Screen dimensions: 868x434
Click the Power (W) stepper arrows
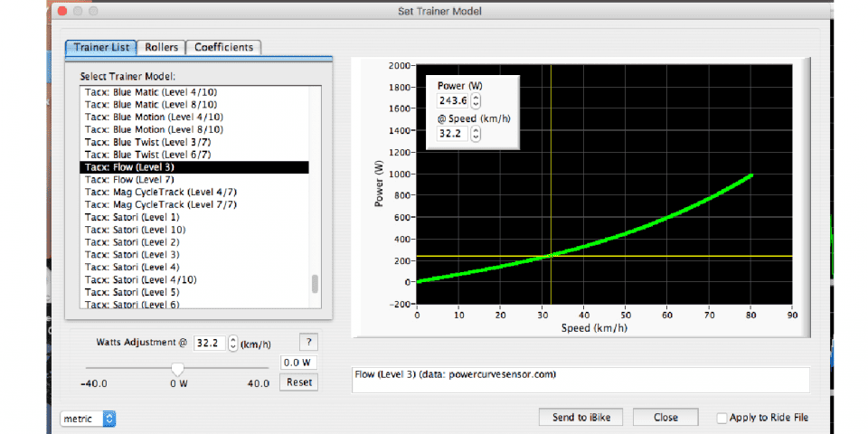click(x=476, y=101)
